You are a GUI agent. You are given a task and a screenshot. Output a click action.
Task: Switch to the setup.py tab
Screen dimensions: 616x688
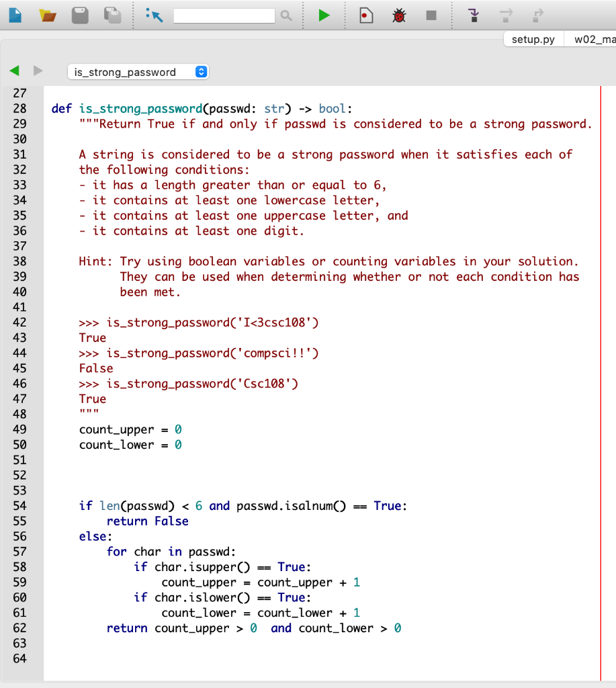[533, 39]
